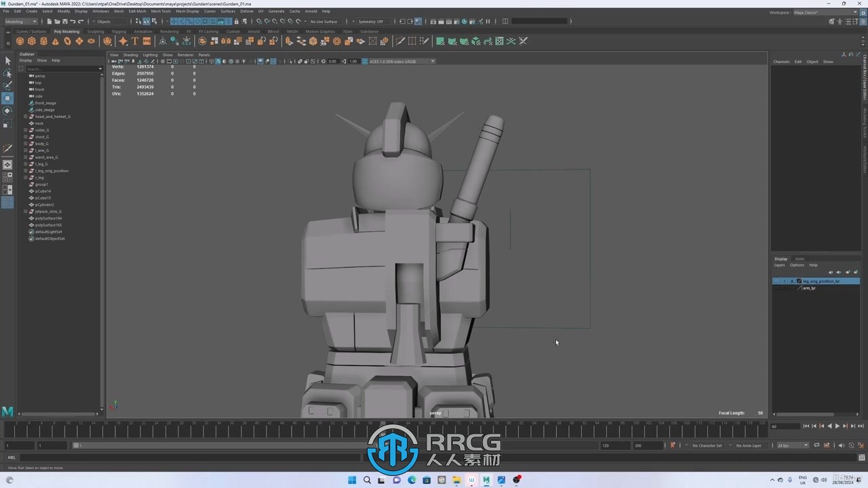
Task: Open the viewport Shading menu
Action: pos(130,55)
